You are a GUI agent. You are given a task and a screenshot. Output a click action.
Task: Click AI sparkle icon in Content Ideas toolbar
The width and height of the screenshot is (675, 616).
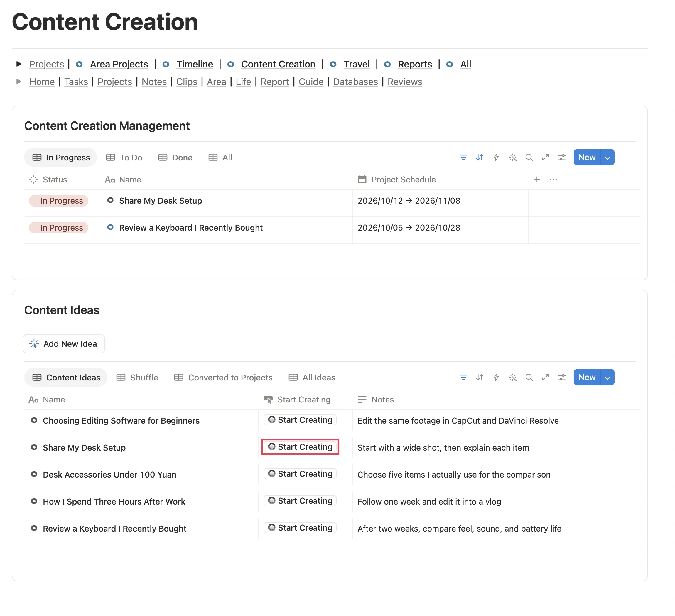(512, 377)
